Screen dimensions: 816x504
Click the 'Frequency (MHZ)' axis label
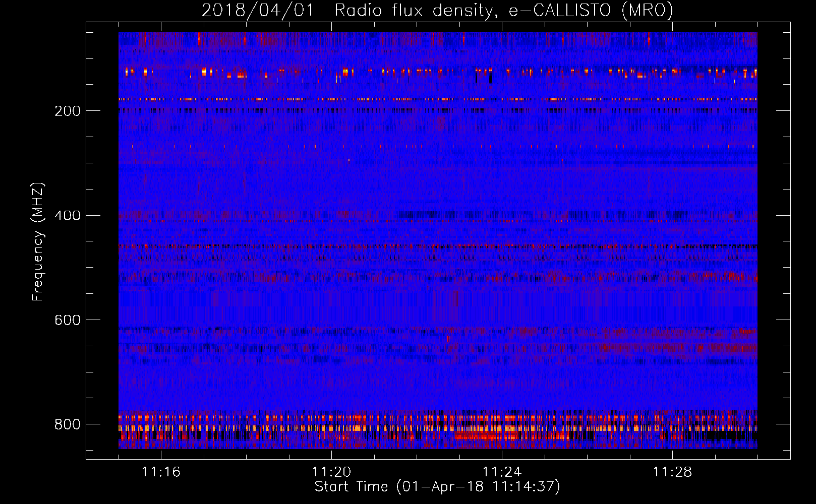tap(38, 242)
